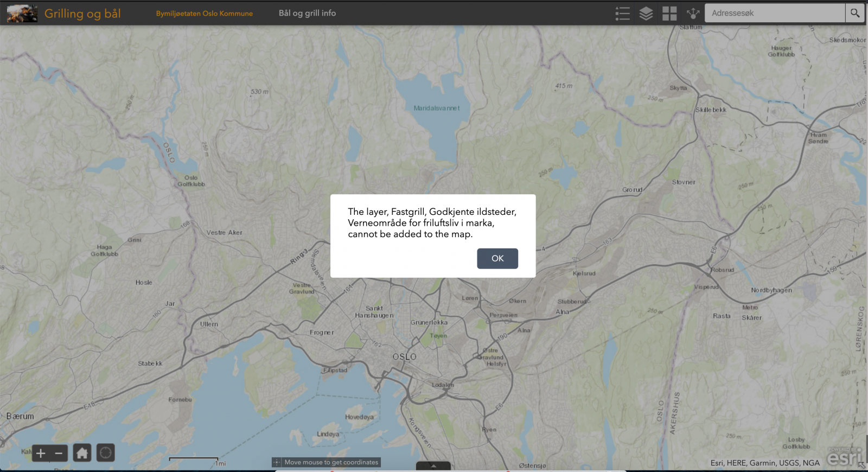Click the Grilling og bål title

pos(82,14)
